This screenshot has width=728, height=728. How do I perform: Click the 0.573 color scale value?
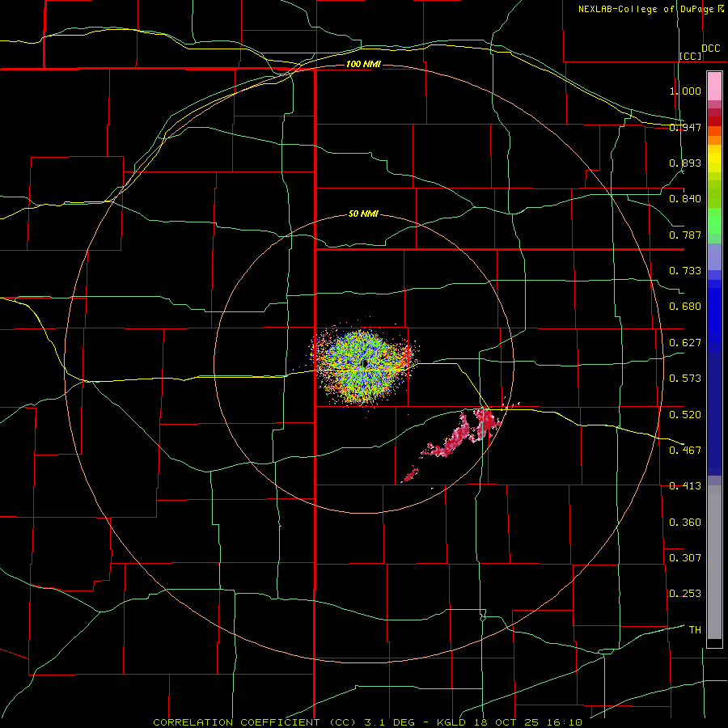click(x=685, y=379)
